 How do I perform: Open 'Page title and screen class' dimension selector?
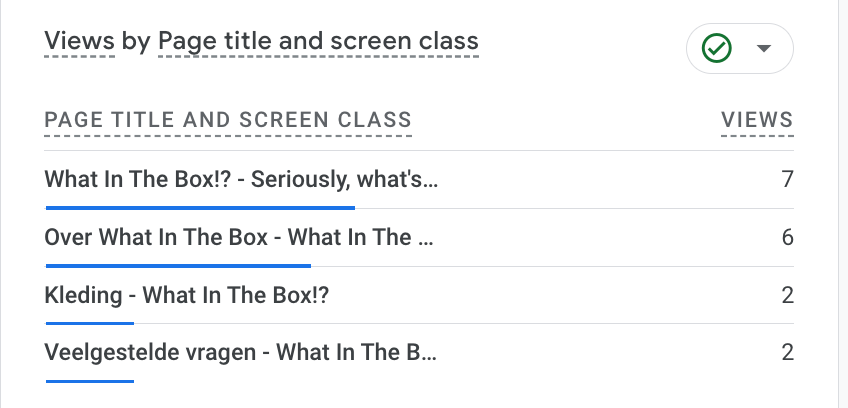pyautogui.click(x=318, y=42)
